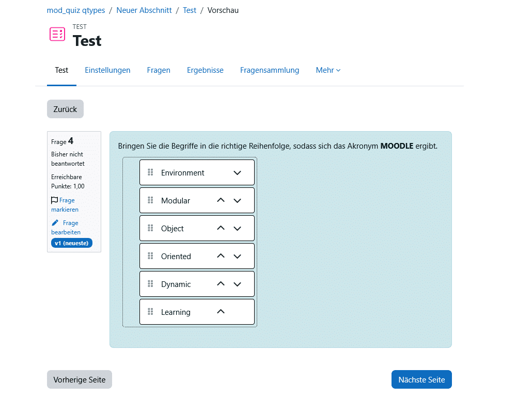Open the Fragen tab
The height and width of the screenshot is (399, 532).
point(159,70)
